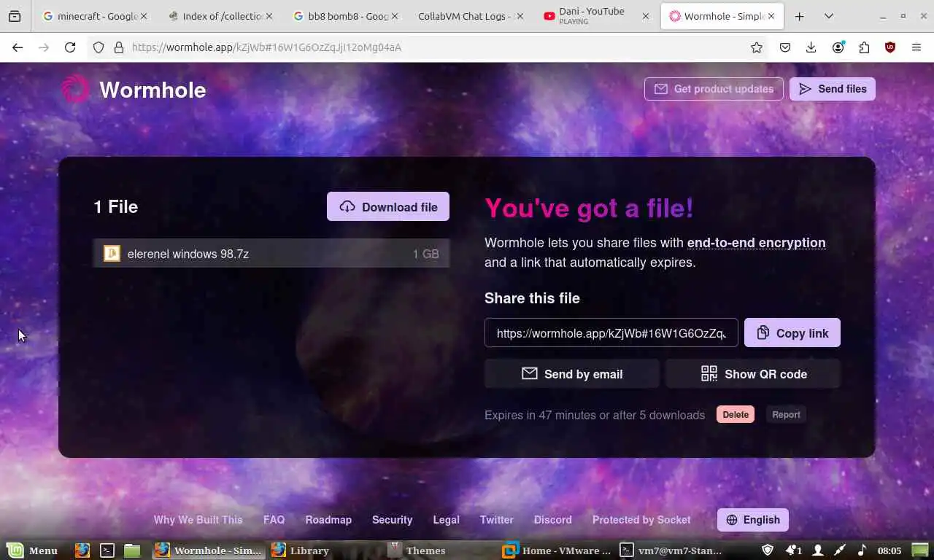Close the Dani - YouTube tab

click(646, 16)
